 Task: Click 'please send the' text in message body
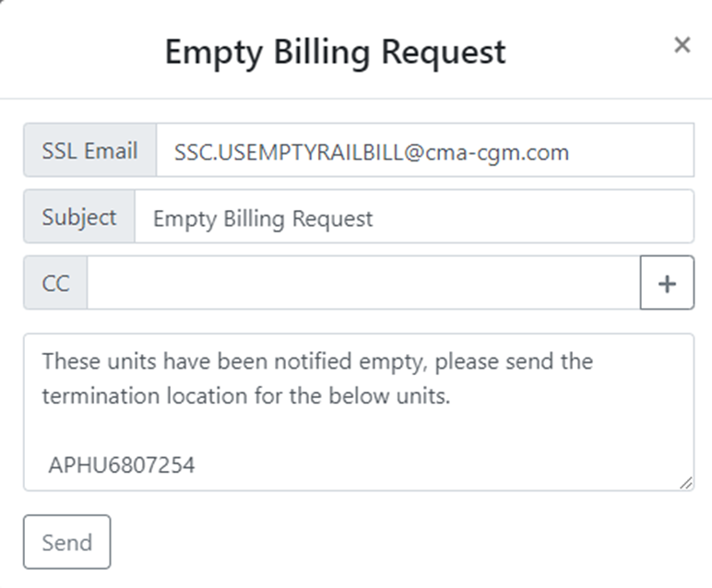514,360
